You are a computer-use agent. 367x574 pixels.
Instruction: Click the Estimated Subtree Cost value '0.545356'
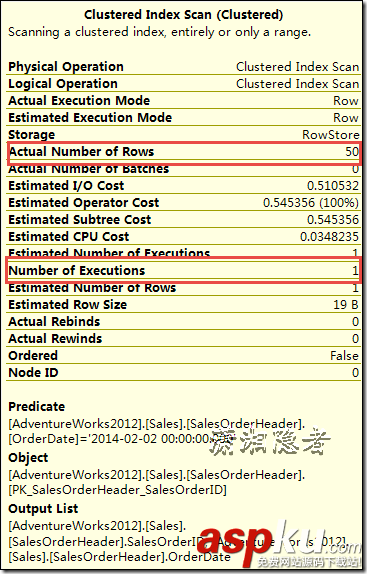point(333,220)
